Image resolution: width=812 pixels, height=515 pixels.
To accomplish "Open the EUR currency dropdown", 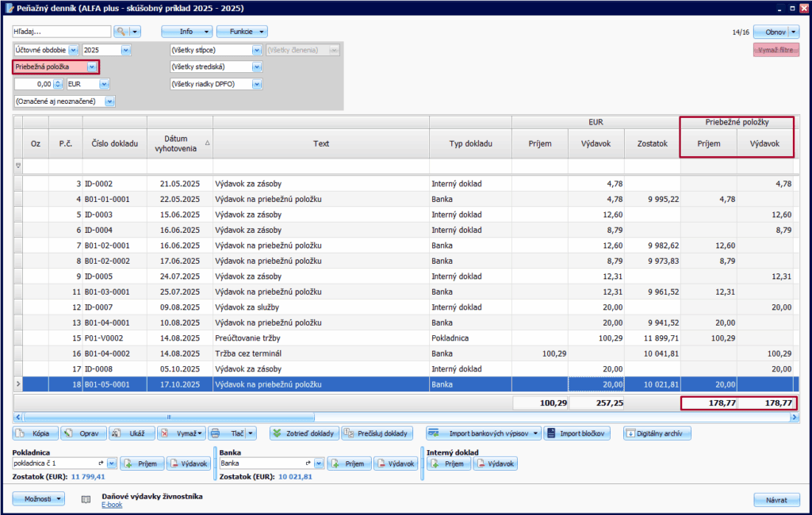I will (104, 83).
